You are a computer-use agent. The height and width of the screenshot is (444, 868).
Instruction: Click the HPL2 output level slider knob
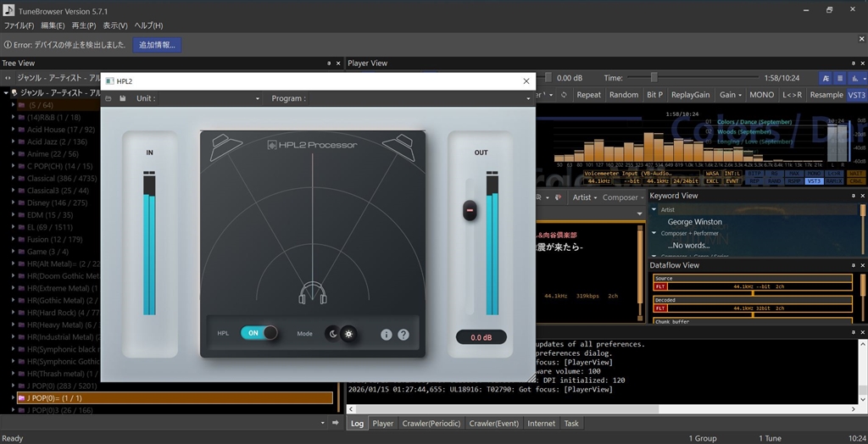tap(470, 211)
